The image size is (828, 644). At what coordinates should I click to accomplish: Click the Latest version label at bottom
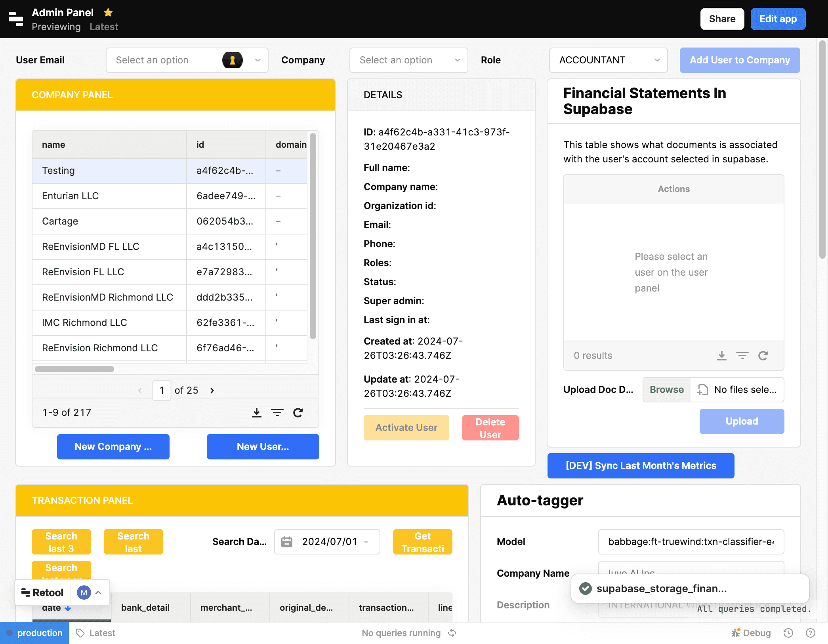click(95, 633)
